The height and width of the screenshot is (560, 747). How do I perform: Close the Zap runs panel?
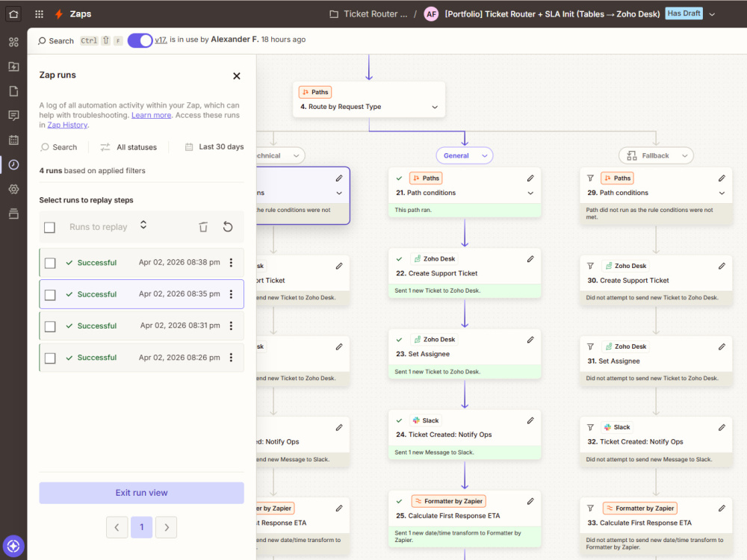pyautogui.click(x=236, y=75)
